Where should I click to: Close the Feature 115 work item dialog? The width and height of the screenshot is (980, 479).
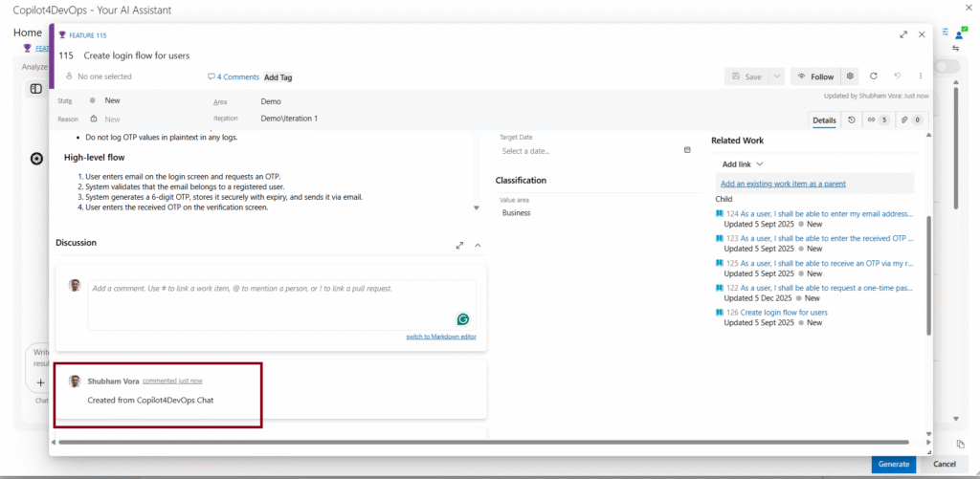point(922,35)
